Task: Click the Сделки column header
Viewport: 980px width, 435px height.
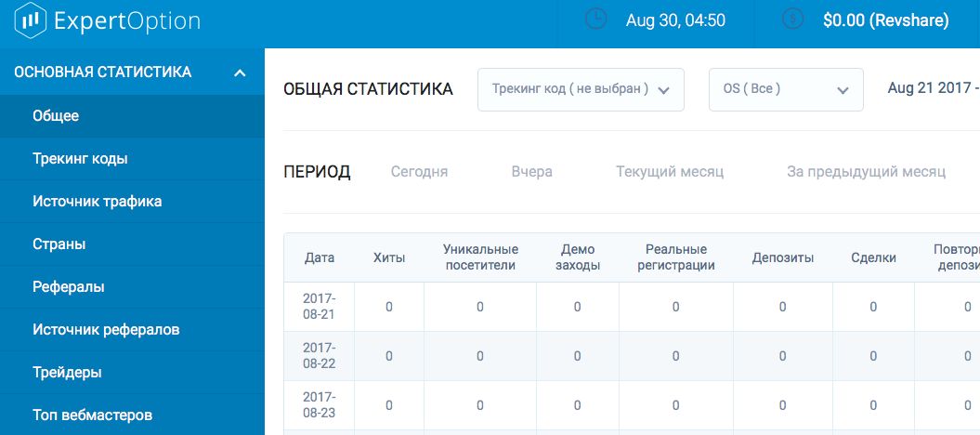Action: click(x=873, y=257)
